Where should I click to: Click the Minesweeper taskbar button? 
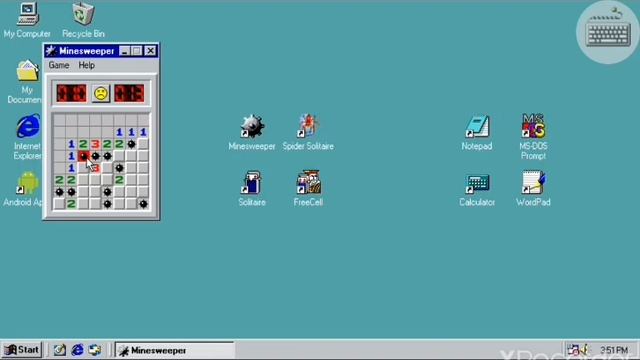click(174, 350)
